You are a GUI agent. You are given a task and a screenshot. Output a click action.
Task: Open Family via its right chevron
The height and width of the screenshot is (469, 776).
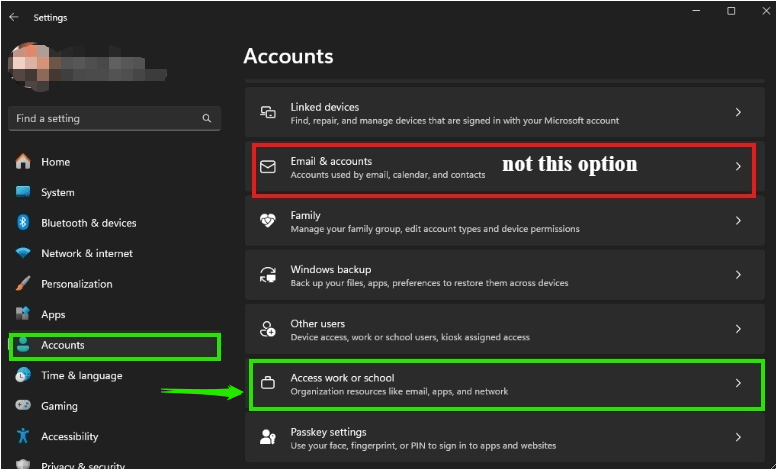pyautogui.click(x=738, y=221)
